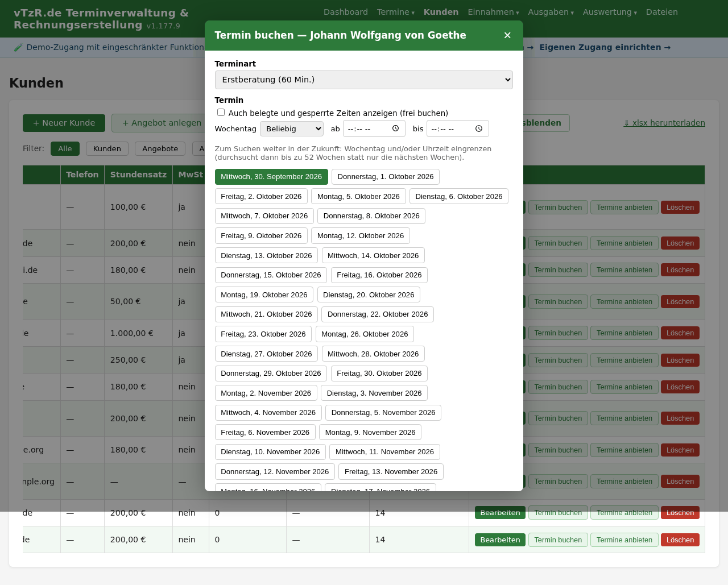Select Freitag, 30. Oktober 2026
This screenshot has width=728, height=585.
point(379,374)
